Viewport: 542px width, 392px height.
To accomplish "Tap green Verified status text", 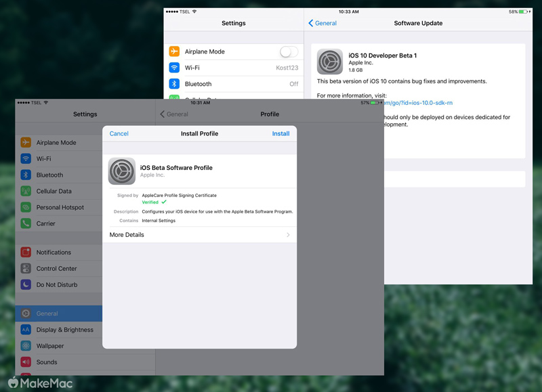I will [150, 202].
